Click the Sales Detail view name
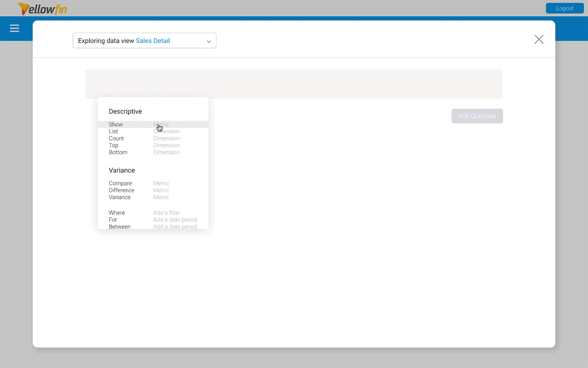The height and width of the screenshot is (368, 588). pyautogui.click(x=153, y=41)
